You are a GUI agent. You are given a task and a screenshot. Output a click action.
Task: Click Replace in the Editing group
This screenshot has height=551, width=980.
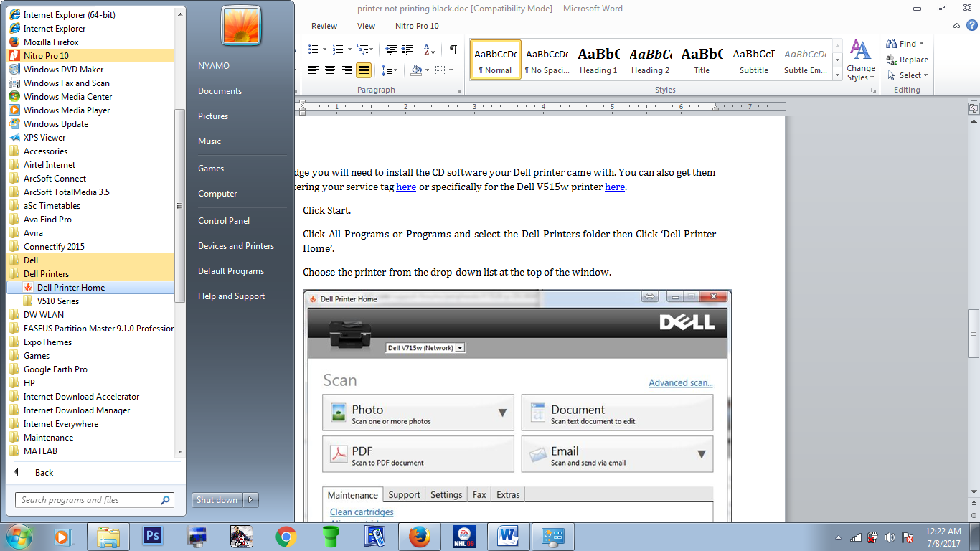[908, 60]
